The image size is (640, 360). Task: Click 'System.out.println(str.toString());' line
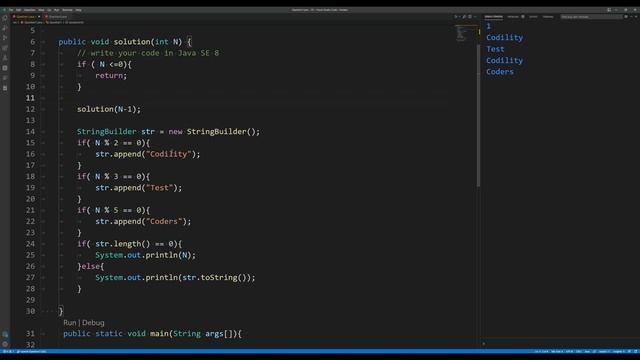[x=175, y=278]
